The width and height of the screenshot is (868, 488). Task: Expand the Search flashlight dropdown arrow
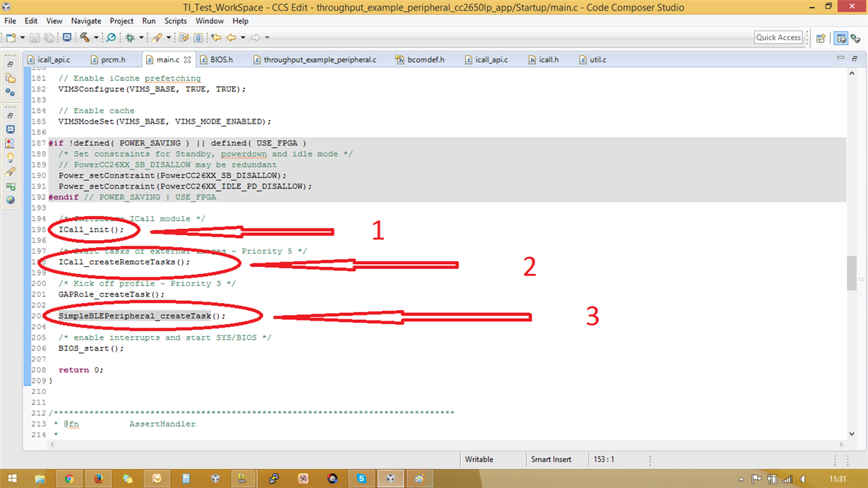coord(168,37)
